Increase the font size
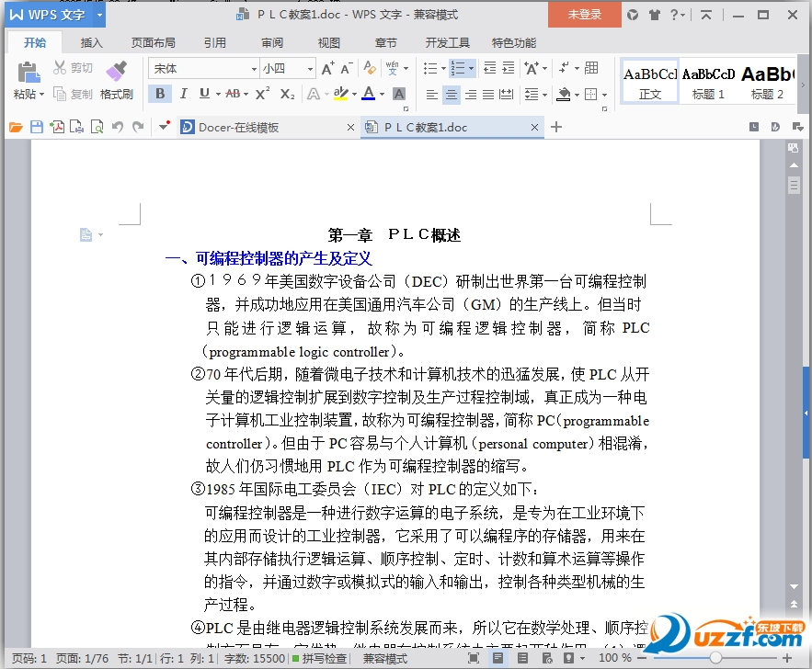The height and width of the screenshot is (669, 812). pos(326,68)
